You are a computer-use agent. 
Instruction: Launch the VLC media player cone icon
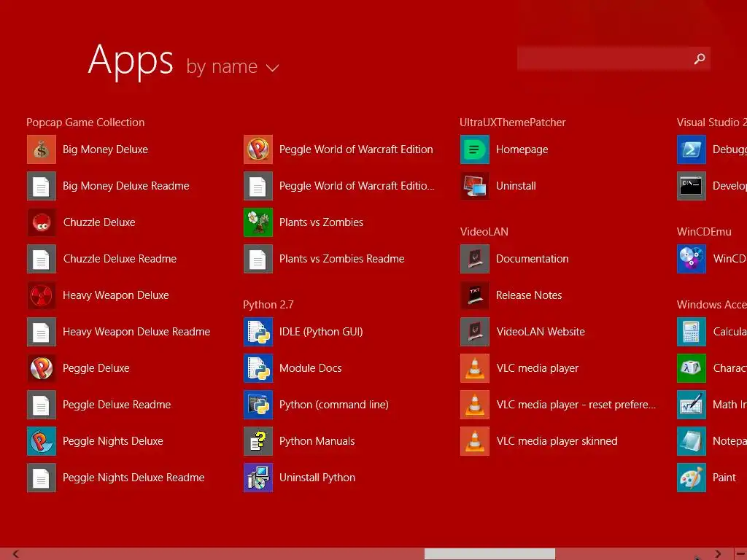(x=475, y=368)
